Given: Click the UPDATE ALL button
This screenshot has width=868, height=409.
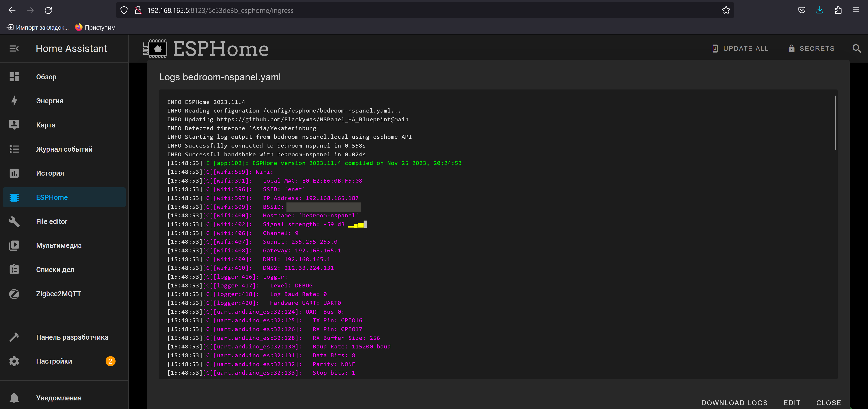Looking at the screenshot, I should point(740,49).
